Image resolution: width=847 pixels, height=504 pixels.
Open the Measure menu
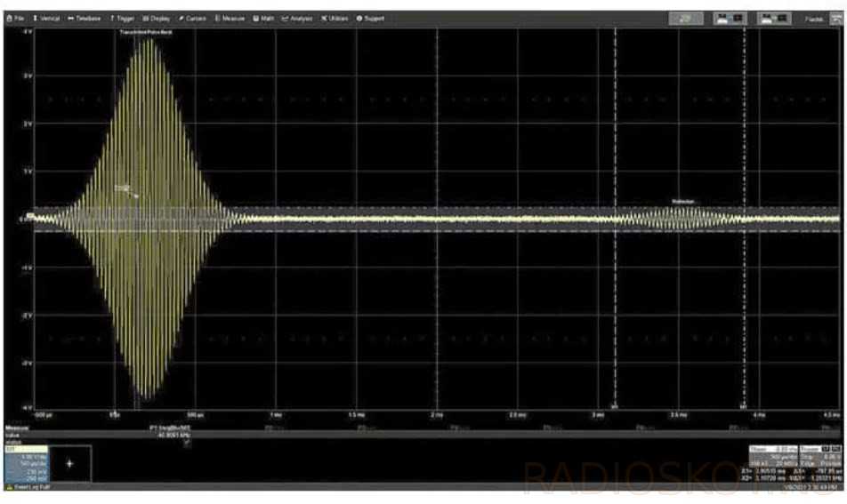230,18
